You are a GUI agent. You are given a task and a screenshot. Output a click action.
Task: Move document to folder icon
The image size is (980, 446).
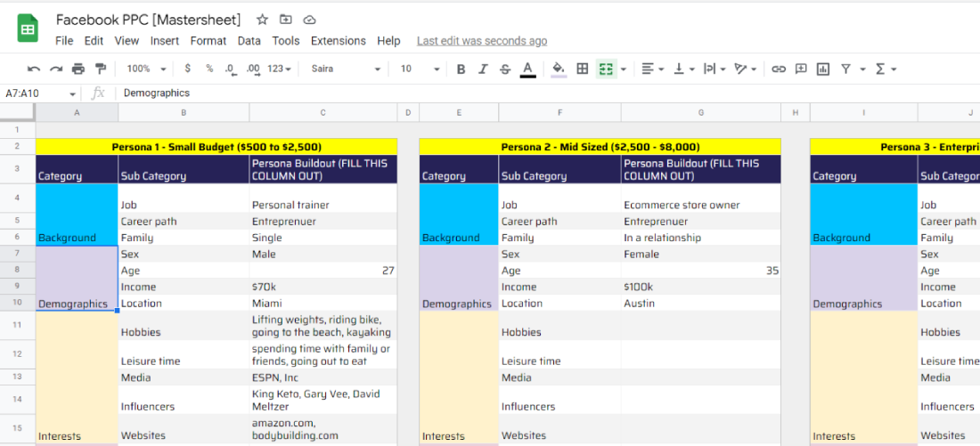pyautogui.click(x=286, y=20)
